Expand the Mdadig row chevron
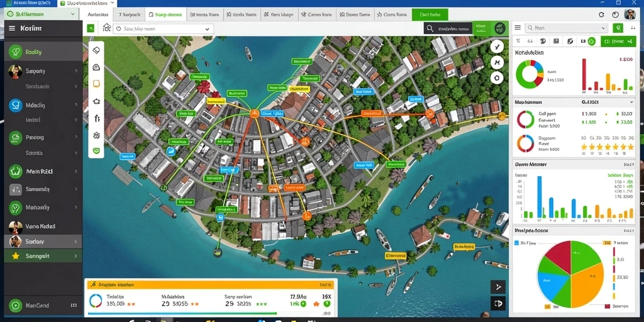 [76, 105]
